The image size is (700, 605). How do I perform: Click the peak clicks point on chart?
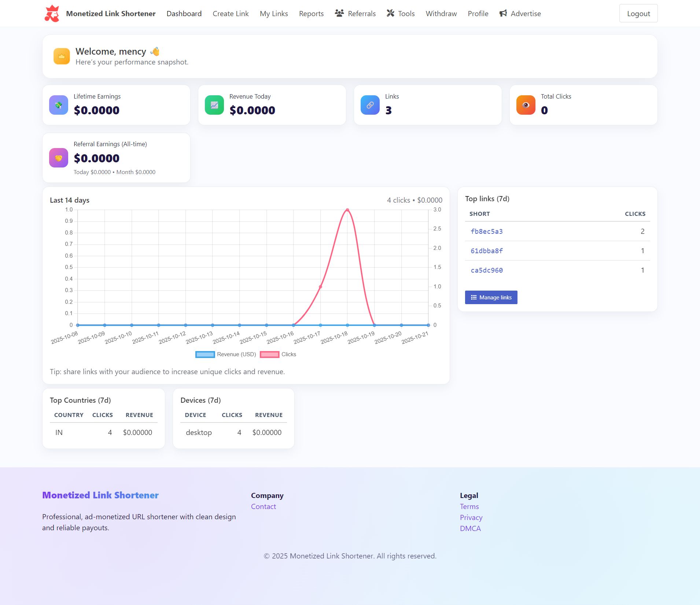pos(347,210)
